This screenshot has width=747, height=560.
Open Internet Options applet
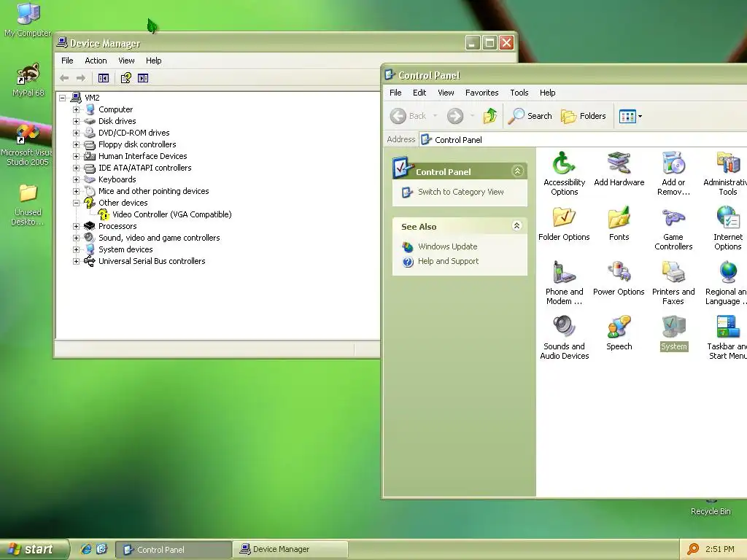(x=727, y=228)
